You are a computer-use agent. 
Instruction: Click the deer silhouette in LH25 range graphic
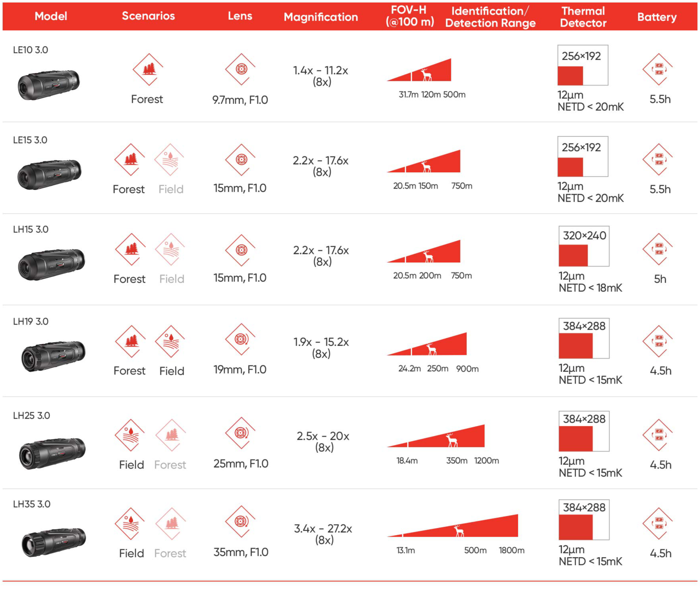tap(452, 440)
